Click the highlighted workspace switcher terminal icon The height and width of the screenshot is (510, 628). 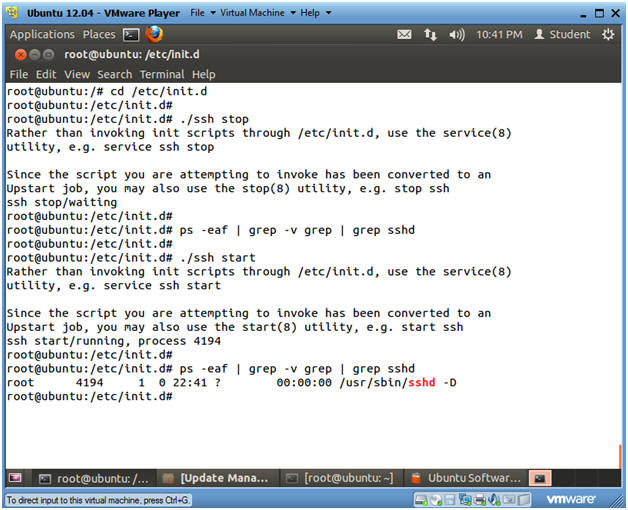(x=540, y=478)
